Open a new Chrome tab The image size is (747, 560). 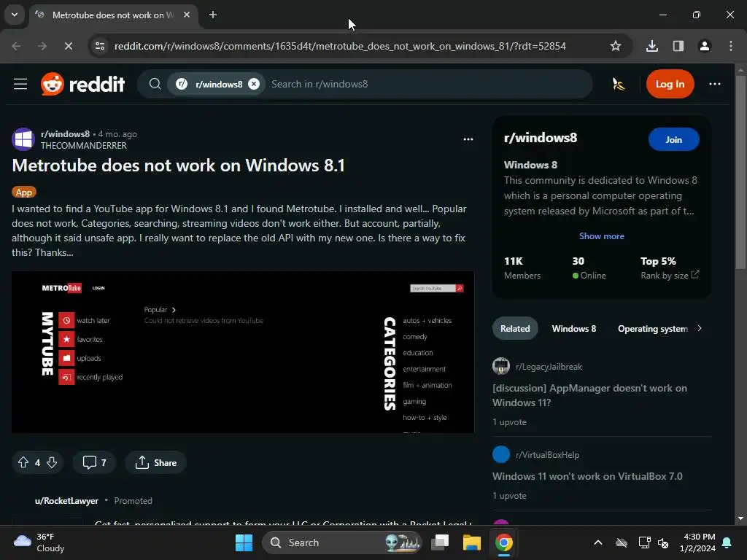click(x=213, y=15)
